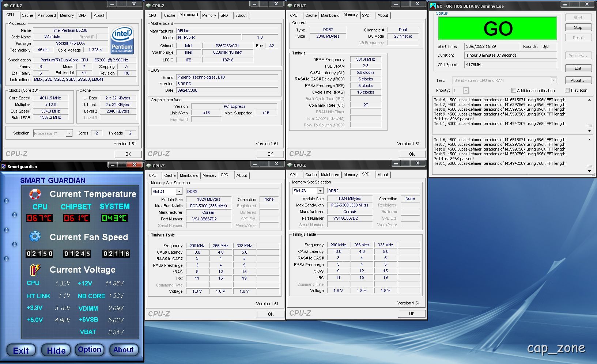
Task: Click the system temperature readout
Action: (x=114, y=218)
